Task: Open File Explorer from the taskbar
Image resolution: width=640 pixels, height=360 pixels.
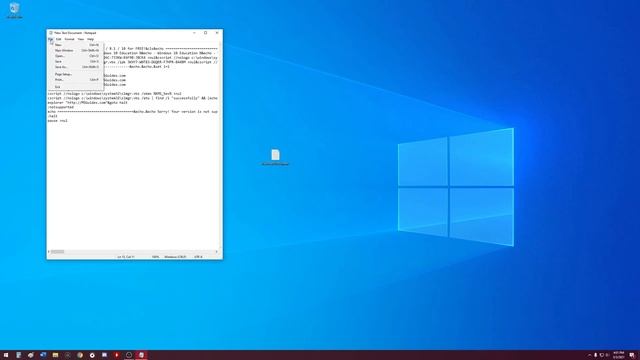Action: [55, 355]
